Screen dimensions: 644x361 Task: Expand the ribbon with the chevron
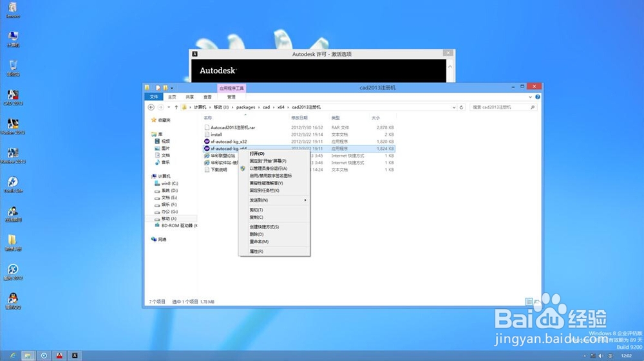[530, 97]
